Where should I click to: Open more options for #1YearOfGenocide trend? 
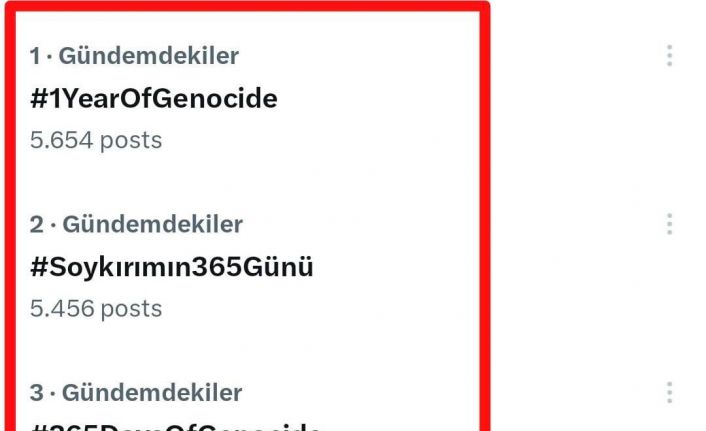pyautogui.click(x=670, y=56)
